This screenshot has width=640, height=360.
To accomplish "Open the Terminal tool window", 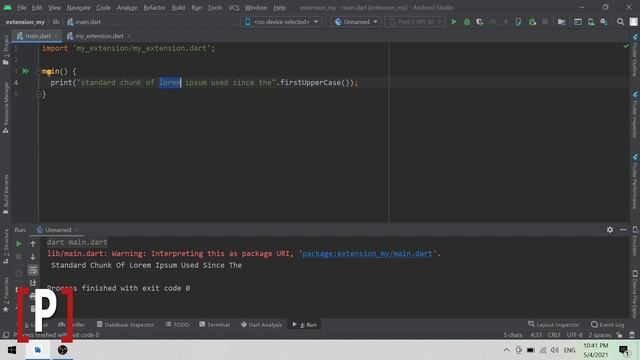I will (215, 325).
